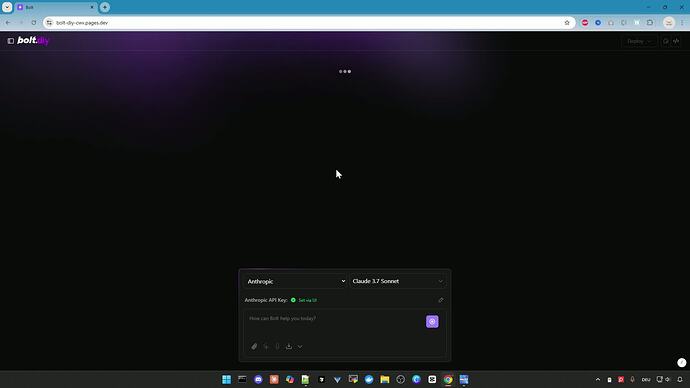Open the Deploy dropdown button

639,41
